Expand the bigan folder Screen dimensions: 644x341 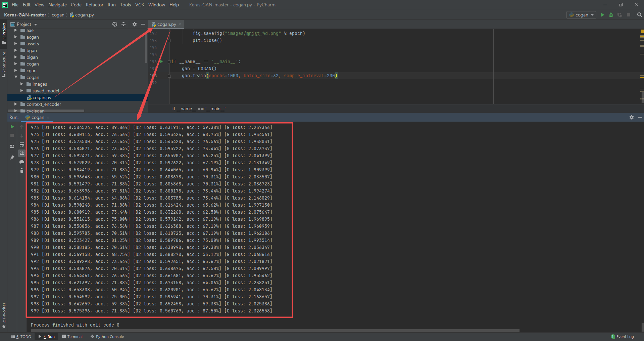click(15, 57)
